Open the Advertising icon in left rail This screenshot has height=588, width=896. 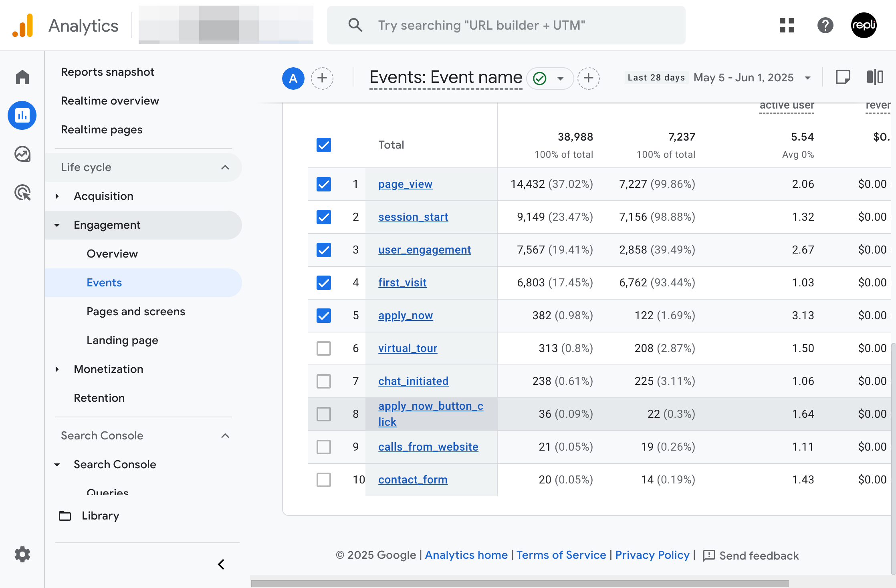(22, 193)
